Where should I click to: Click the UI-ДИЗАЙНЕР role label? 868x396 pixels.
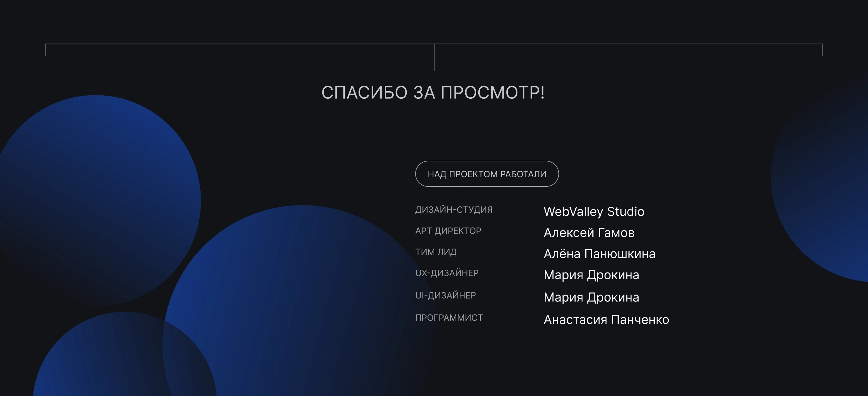(445, 295)
